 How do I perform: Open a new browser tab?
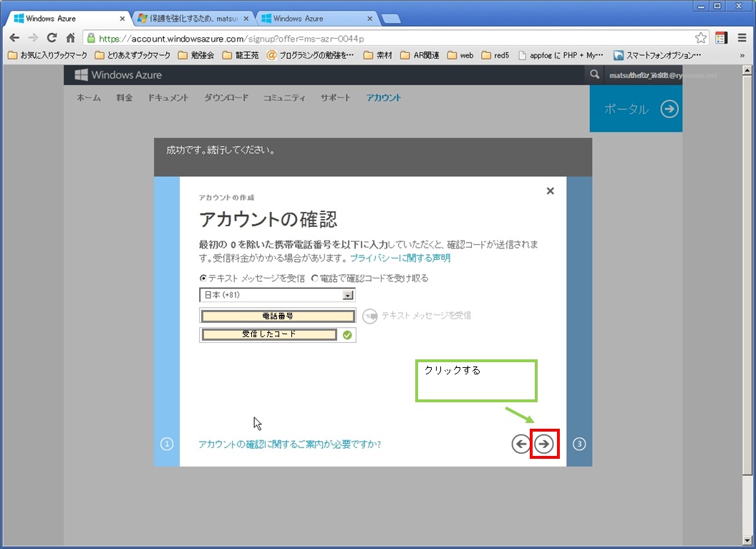pyautogui.click(x=391, y=19)
